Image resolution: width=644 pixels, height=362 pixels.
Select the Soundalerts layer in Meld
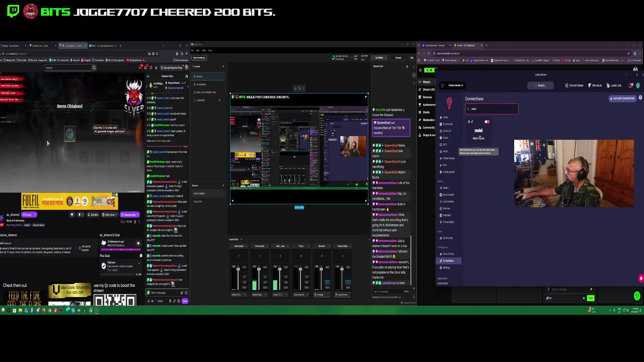208,84
